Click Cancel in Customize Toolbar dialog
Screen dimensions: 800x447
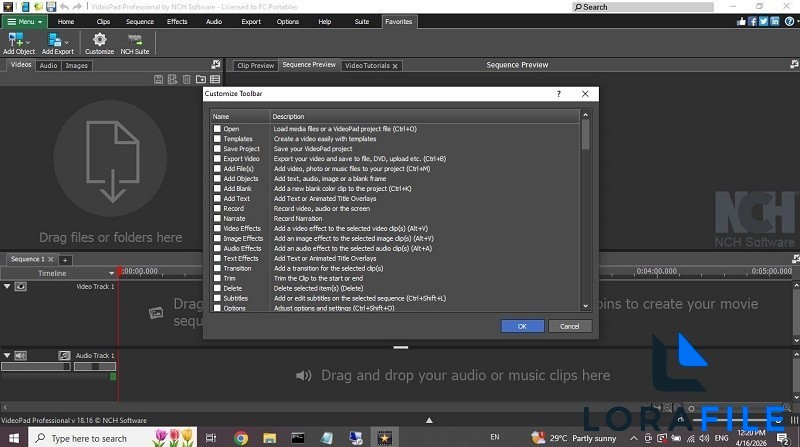pyautogui.click(x=570, y=326)
